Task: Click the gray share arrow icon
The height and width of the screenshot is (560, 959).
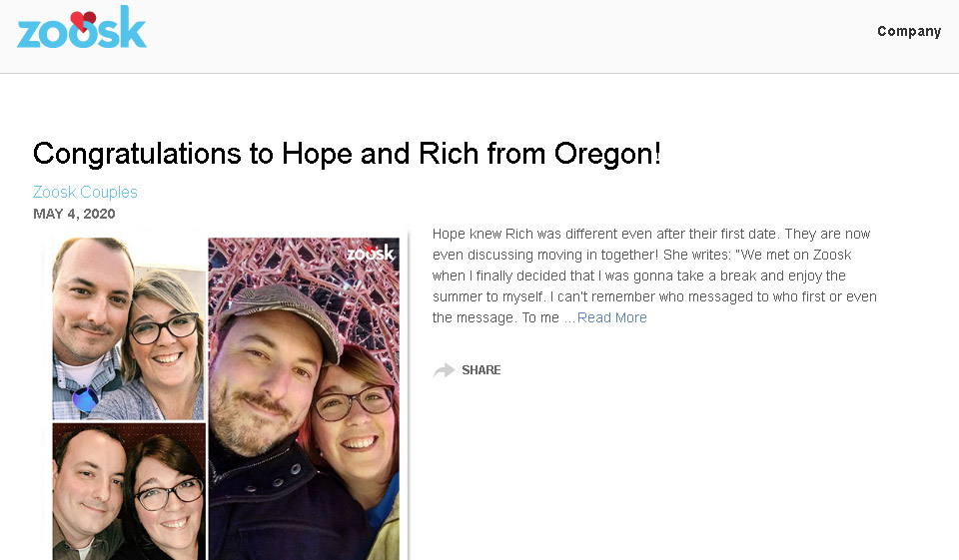Action: click(444, 370)
